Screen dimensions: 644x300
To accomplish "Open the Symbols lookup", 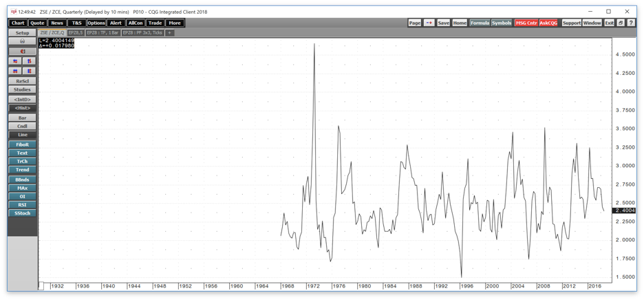I will pos(502,23).
